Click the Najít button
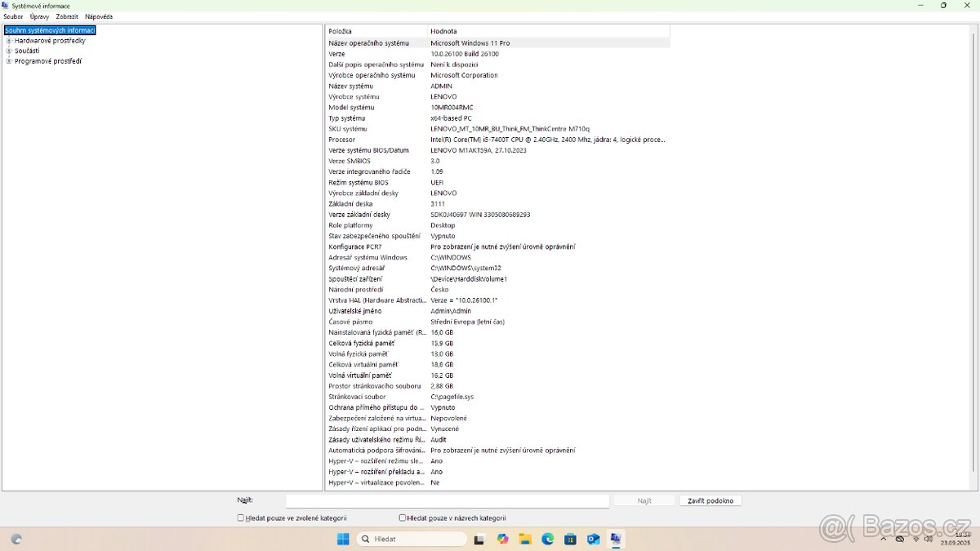The image size is (980, 551). click(x=644, y=500)
